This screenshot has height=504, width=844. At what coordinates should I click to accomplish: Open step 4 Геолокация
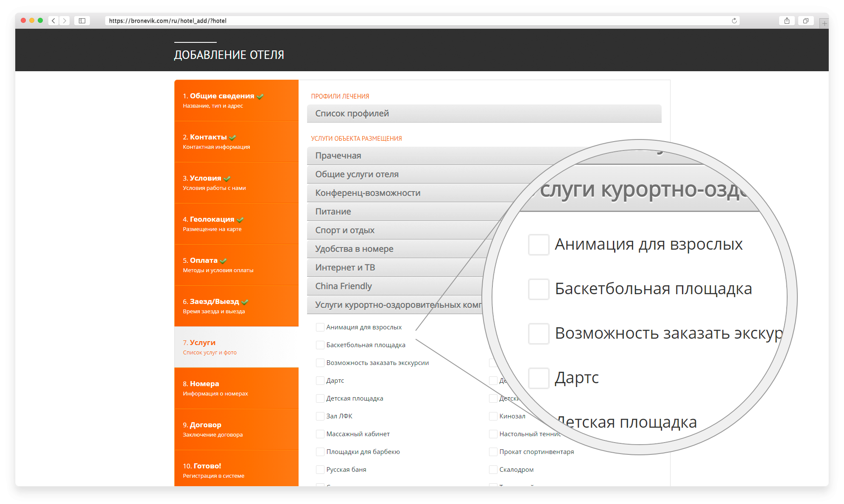(x=236, y=223)
